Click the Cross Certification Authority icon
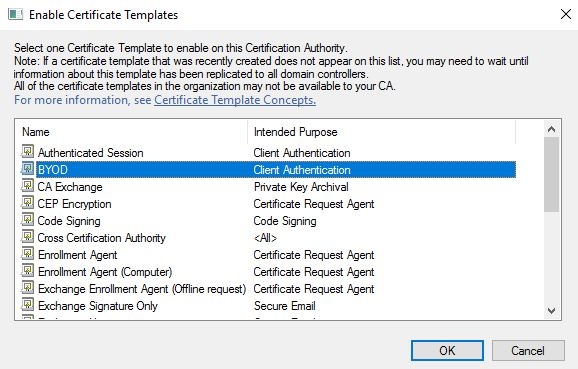This screenshot has width=578, height=369. coord(28,237)
